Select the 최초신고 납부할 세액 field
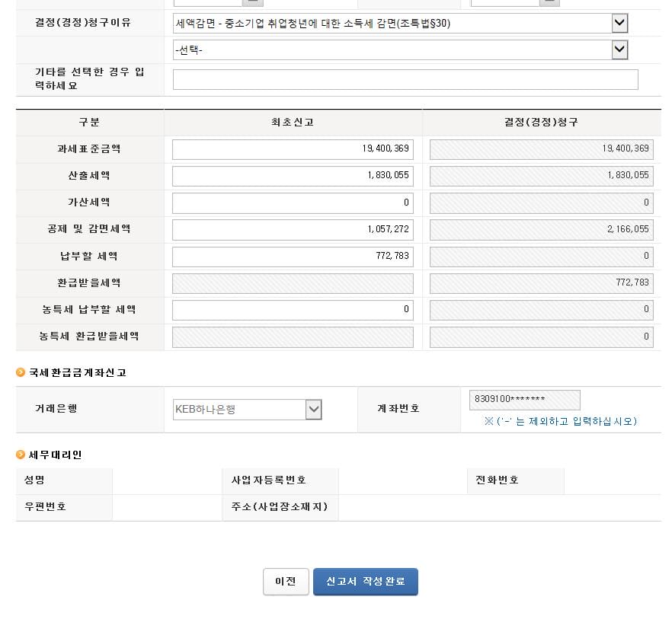The width and height of the screenshot is (672, 635). (x=293, y=257)
